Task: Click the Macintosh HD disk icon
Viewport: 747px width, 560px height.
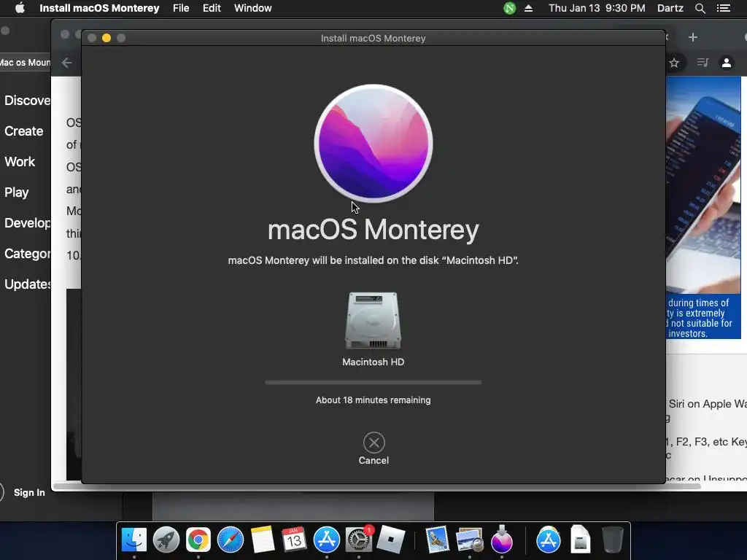Action: [x=373, y=321]
